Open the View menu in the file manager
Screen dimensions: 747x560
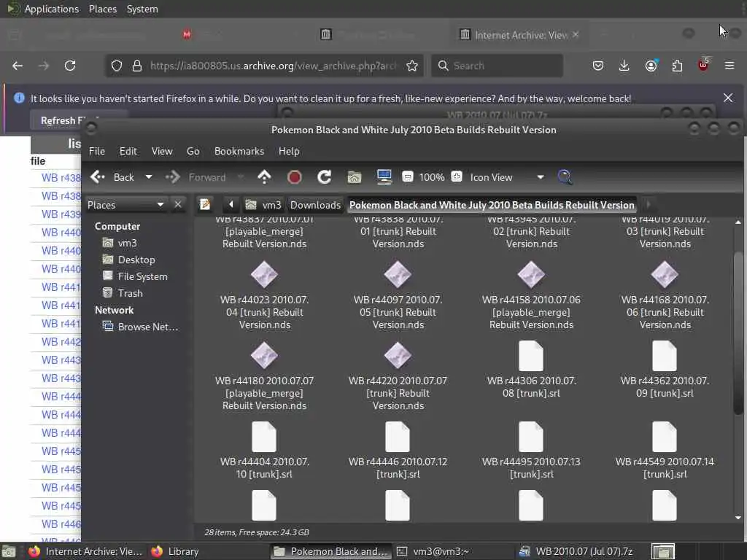[162, 151]
